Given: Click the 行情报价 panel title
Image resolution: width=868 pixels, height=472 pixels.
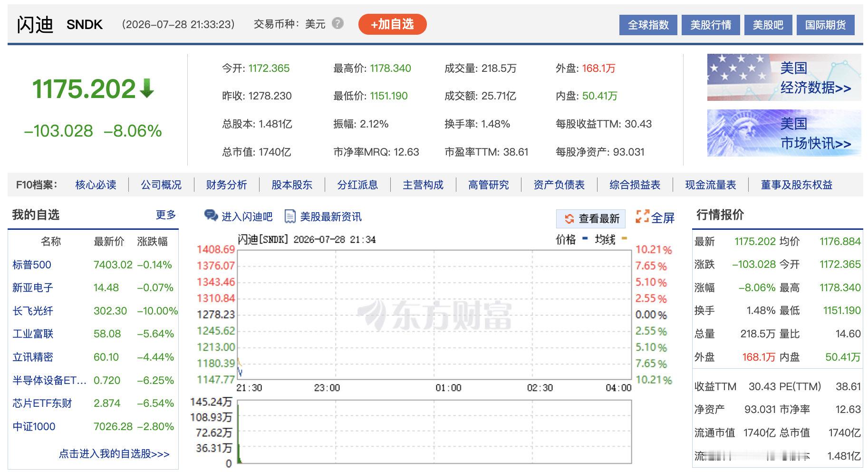Looking at the screenshot, I should pyautogui.click(x=720, y=215).
